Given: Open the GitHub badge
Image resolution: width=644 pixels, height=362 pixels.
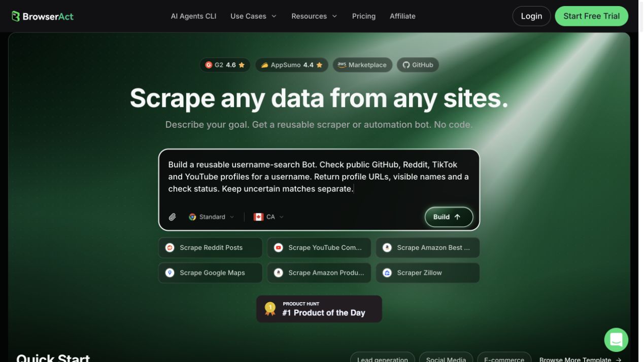Looking at the screenshot, I should tap(418, 65).
